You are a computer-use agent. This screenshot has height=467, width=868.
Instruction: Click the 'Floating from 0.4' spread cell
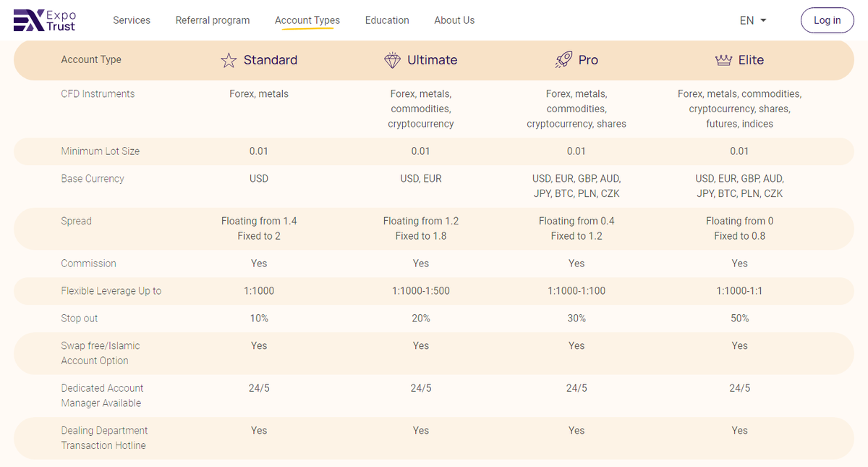tap(576, 221)
